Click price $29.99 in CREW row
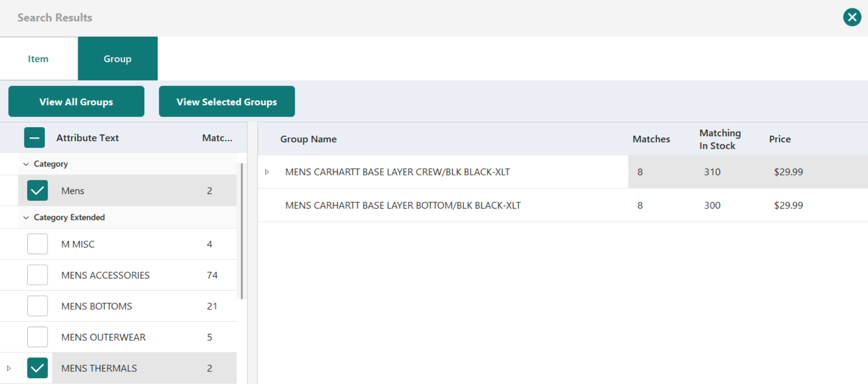This screenshot has height=384, width=868. point(788,172)
